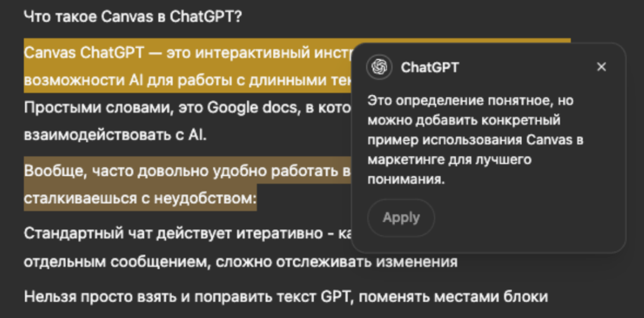Image resolution: width=644 pixels, height=318 pixels.
Task: Click the Apply button in the comment popup
Action: tap(401, 218)
